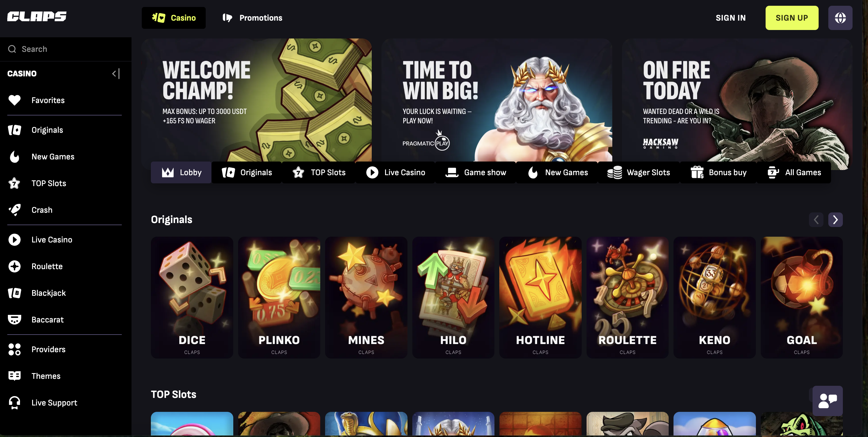Open Crash games via the rocket icon
The height and width of the screenshot is (437, 868).
click(x=14, y=210)
